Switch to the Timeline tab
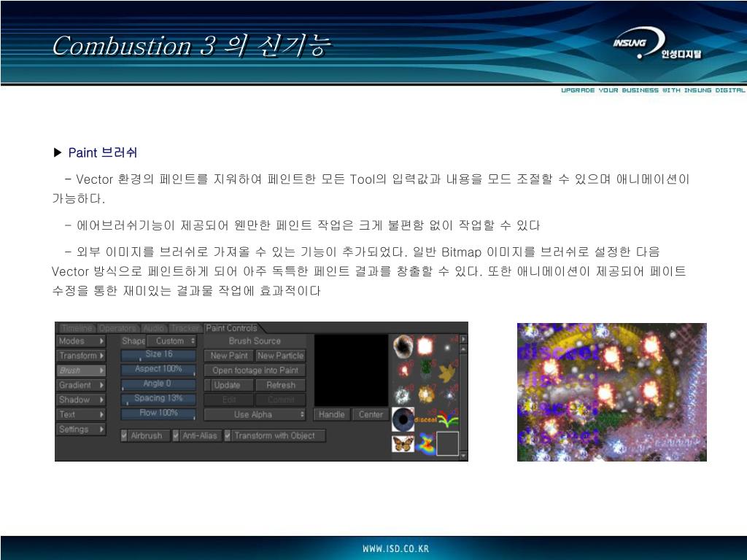 [77, 328]
